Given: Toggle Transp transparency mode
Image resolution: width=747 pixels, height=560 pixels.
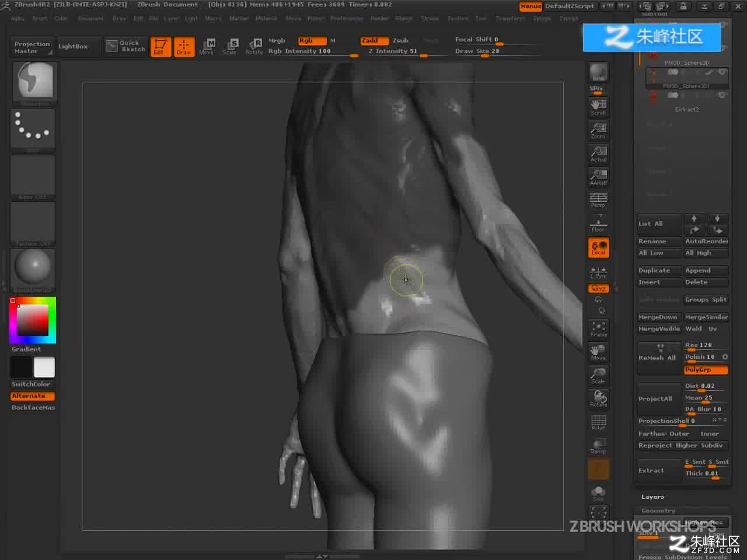Looking at the screenshot, I should 598,446.
